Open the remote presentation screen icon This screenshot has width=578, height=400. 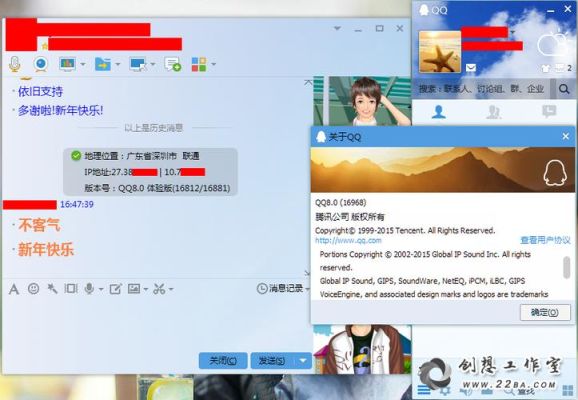pos(67,64)
